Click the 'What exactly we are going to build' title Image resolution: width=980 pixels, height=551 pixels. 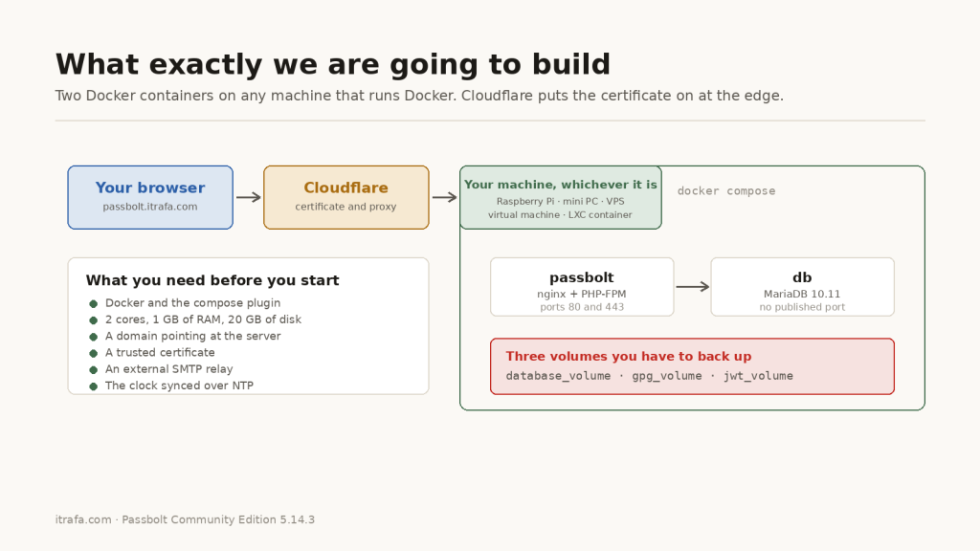click(332, 64)
